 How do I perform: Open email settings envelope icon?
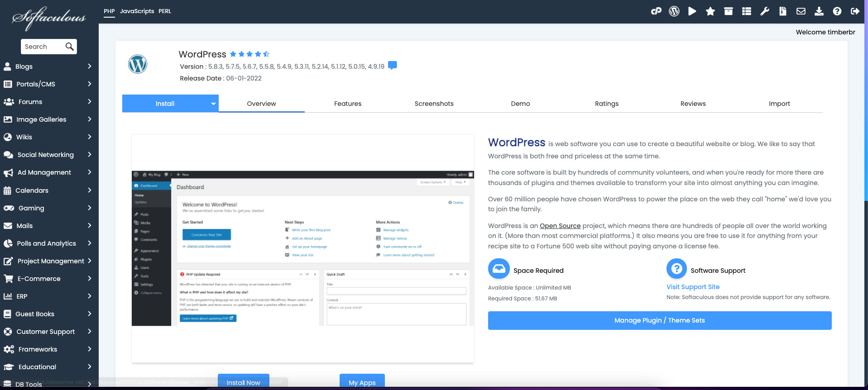(801, 11)
